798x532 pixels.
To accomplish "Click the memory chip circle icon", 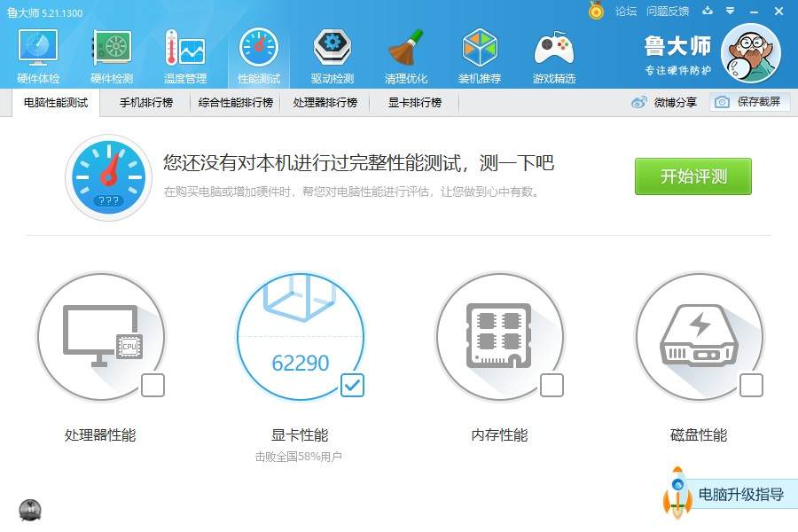I will click(500, 337).
